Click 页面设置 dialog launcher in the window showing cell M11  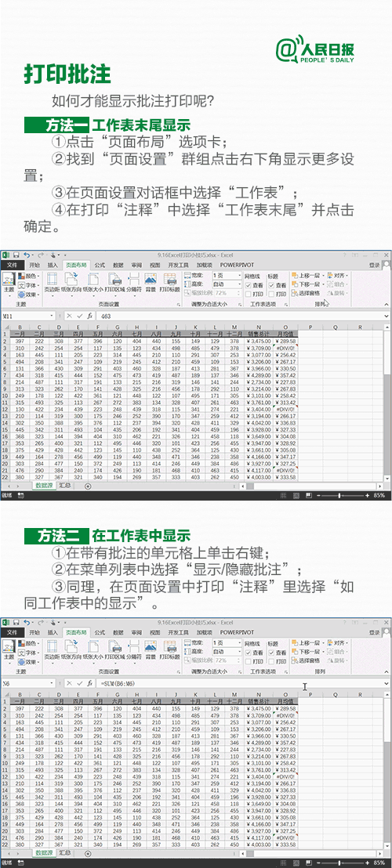point(180,305)
